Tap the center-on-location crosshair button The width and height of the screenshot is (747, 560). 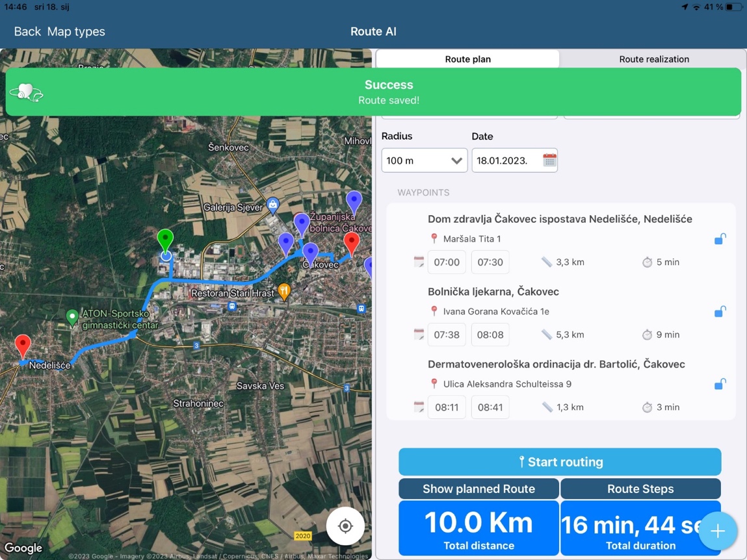pos(345,526)
